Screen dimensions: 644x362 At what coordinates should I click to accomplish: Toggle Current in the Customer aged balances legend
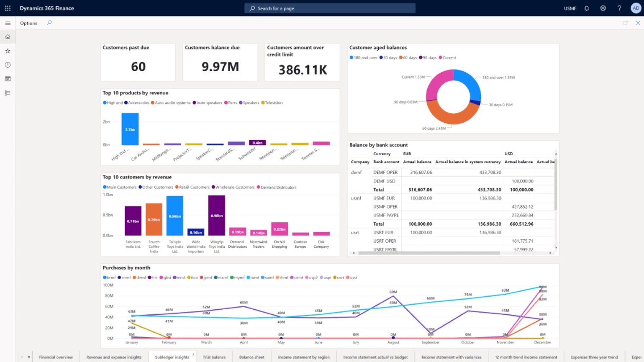pyautogui.click(x=447, y=57)
